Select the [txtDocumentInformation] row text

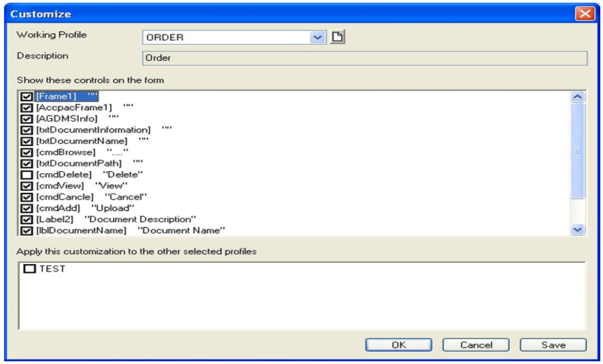[104, 130]
